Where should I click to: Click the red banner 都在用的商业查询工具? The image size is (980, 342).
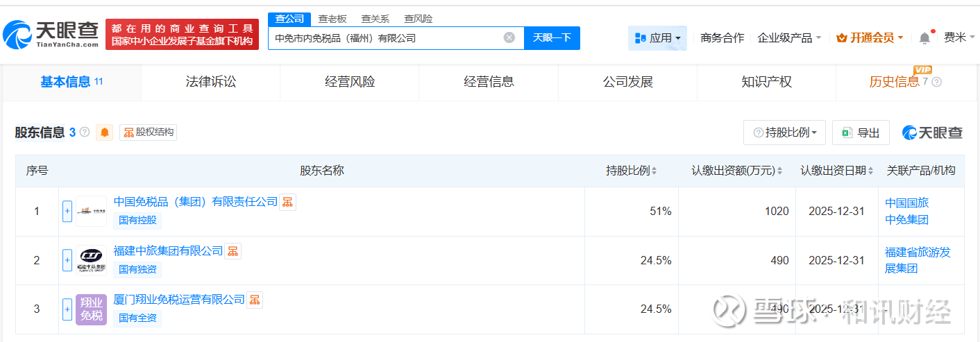click(x=182, y=34)
